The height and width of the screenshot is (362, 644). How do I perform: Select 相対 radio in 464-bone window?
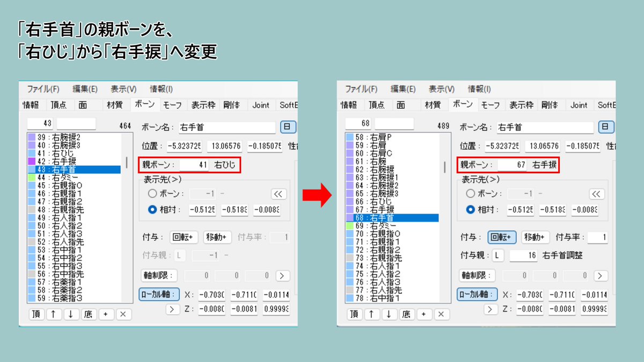152,210
